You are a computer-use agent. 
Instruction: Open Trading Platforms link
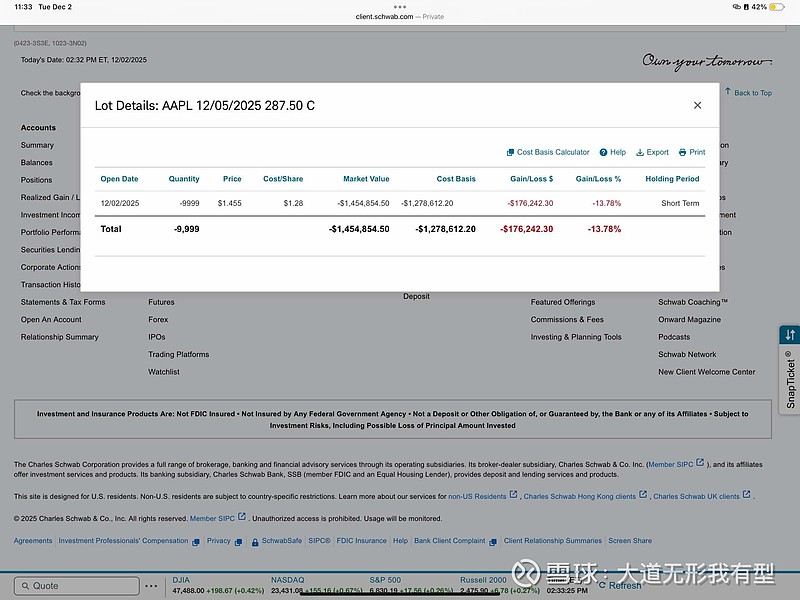pos(179,354)
